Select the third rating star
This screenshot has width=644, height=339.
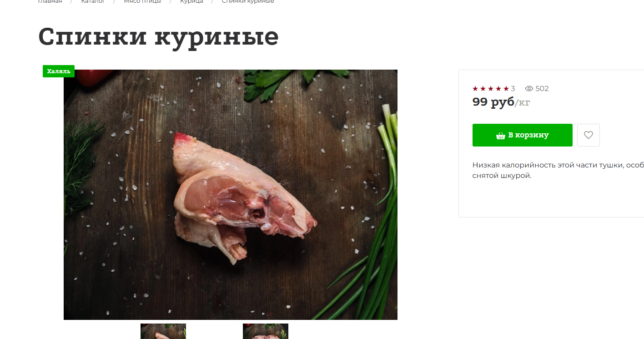[x=491, y=89]
